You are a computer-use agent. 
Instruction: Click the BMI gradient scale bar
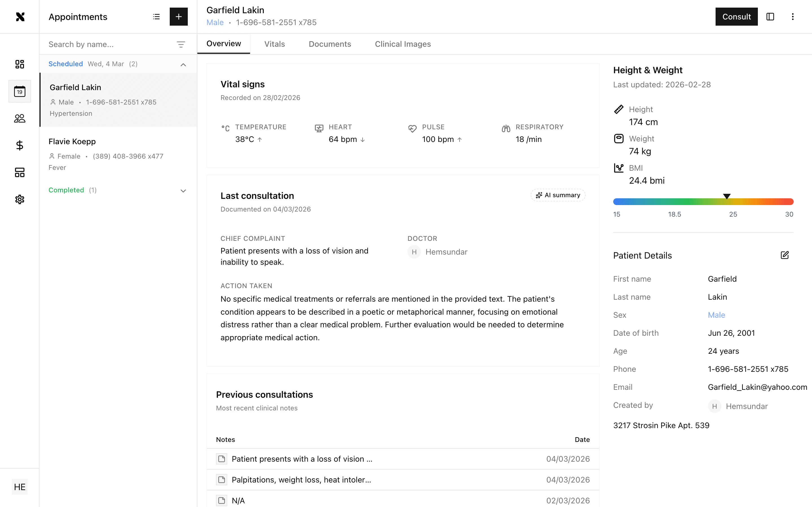pyautogui.click(x=703, y=202)
